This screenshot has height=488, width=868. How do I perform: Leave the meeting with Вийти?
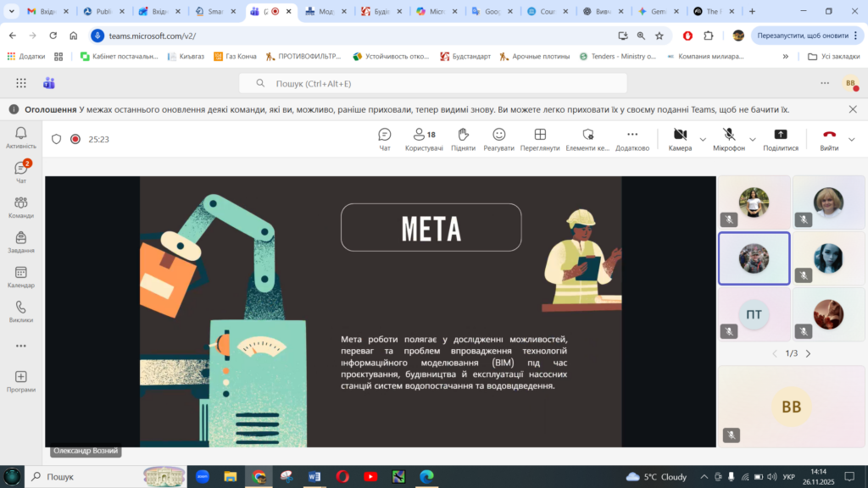point(829,138)
